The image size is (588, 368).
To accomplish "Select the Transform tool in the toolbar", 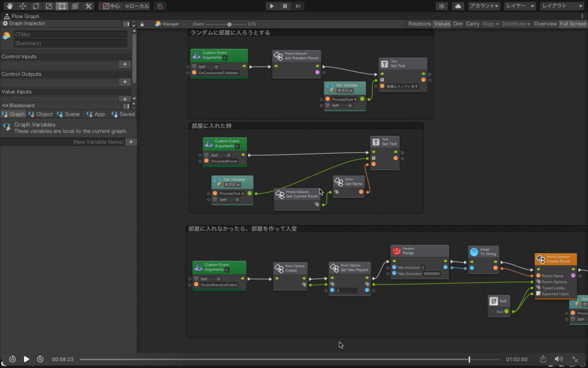I will tap(75, 6).
